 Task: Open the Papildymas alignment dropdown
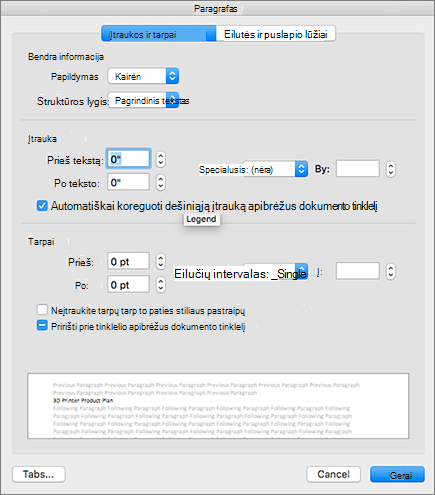143,76
